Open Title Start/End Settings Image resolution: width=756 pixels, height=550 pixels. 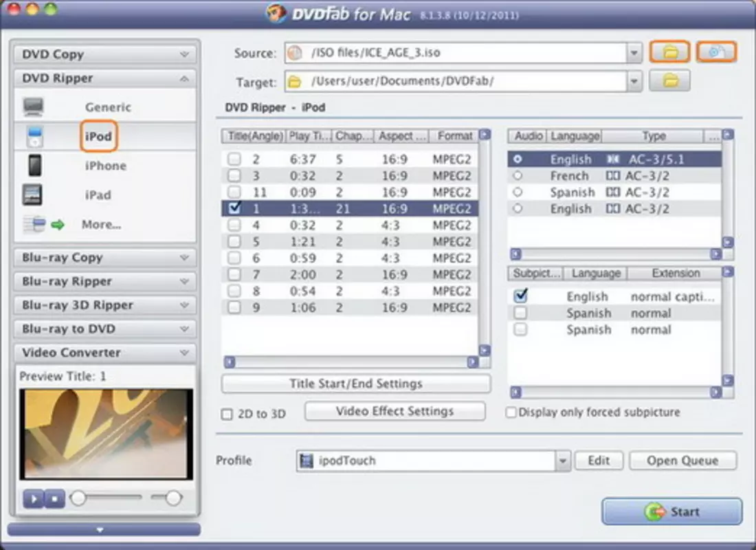[356, 384]
